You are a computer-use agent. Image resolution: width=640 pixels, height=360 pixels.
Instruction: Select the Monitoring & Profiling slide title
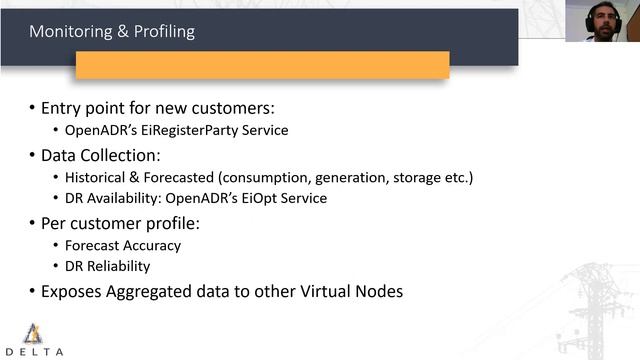(x=112, y=31)
